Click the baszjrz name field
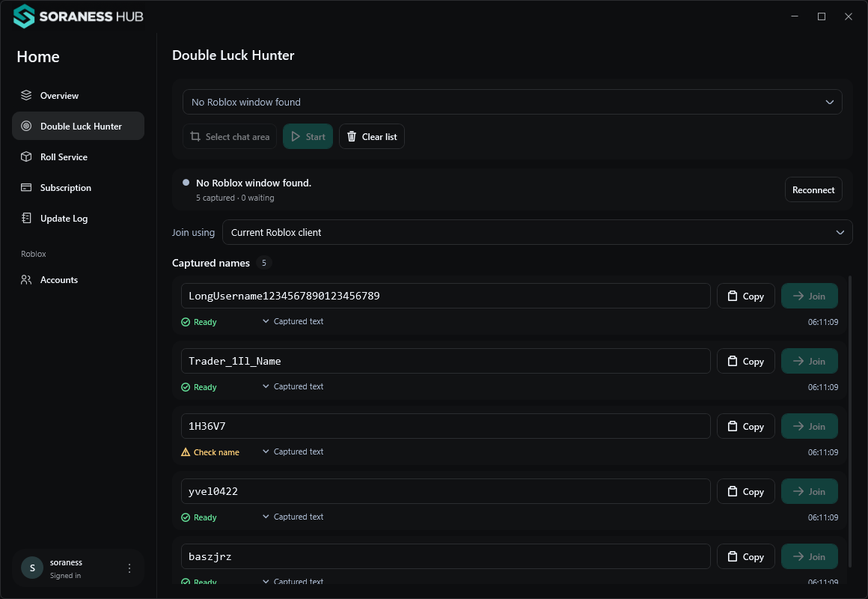 tap(446, 556)
